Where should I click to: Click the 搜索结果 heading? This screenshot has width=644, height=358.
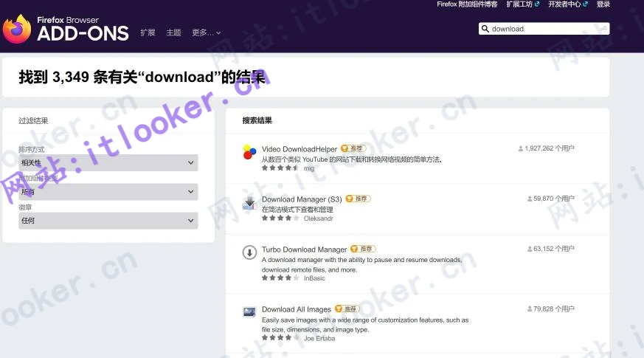[257, 120]
